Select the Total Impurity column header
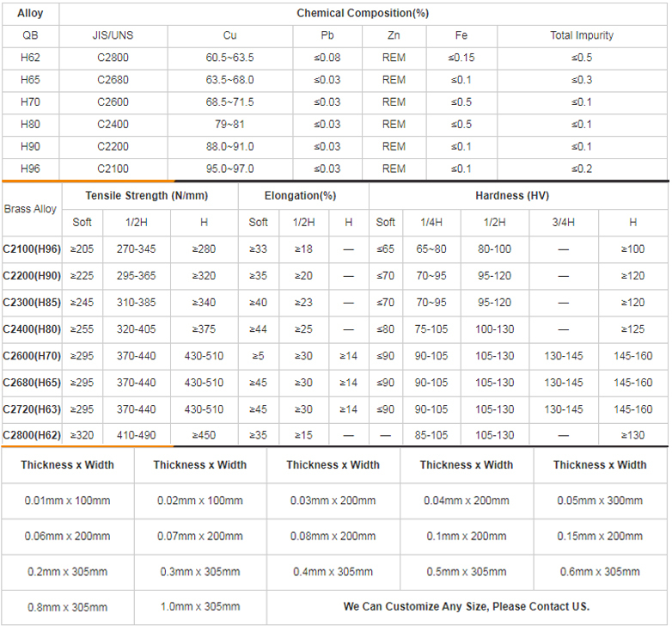 [x=582, y=35]
